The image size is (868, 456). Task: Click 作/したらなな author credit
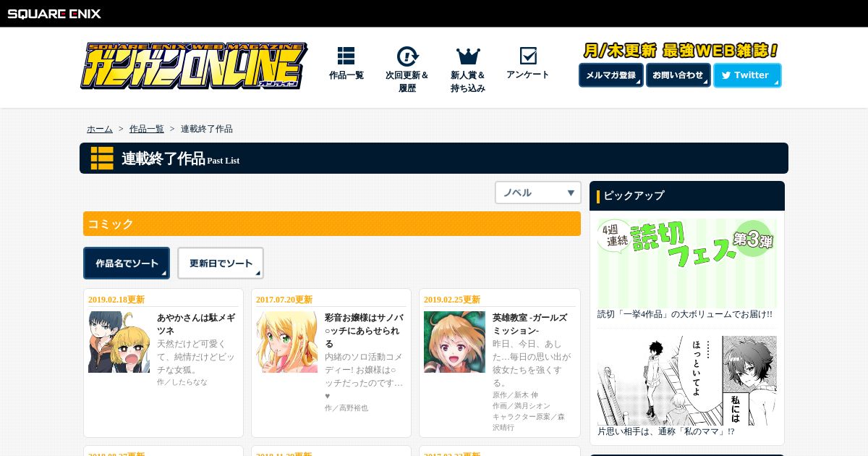point(182,381)
